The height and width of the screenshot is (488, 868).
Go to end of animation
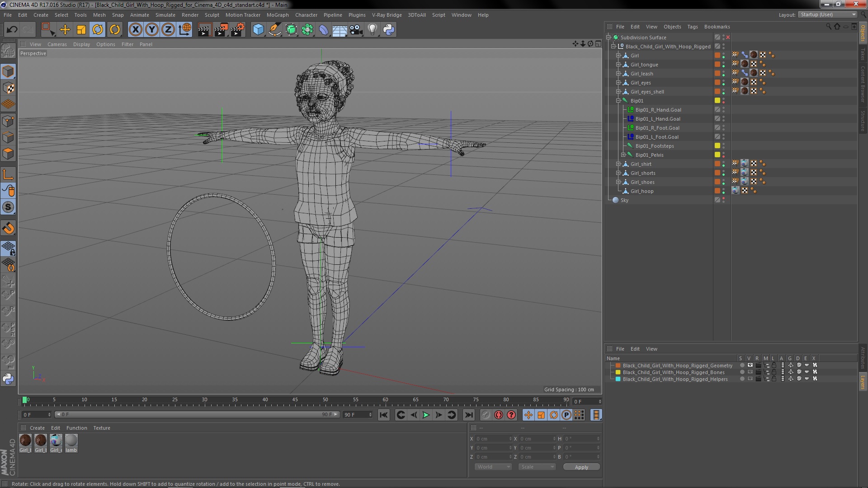469,415
